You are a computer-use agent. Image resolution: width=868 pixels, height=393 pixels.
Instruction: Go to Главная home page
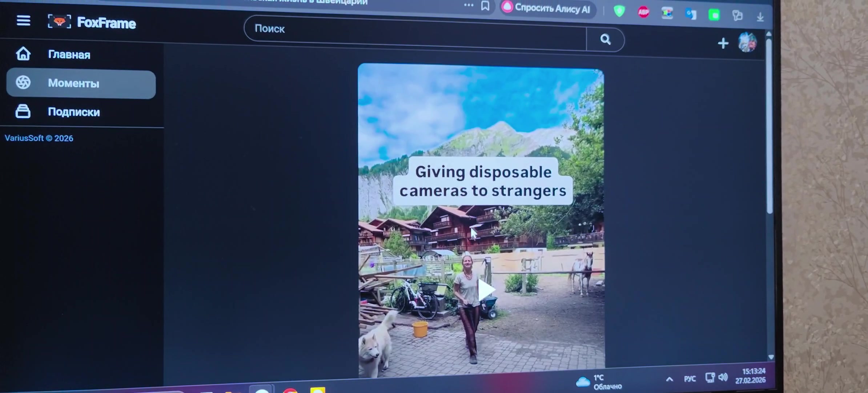tap(69, 55)
